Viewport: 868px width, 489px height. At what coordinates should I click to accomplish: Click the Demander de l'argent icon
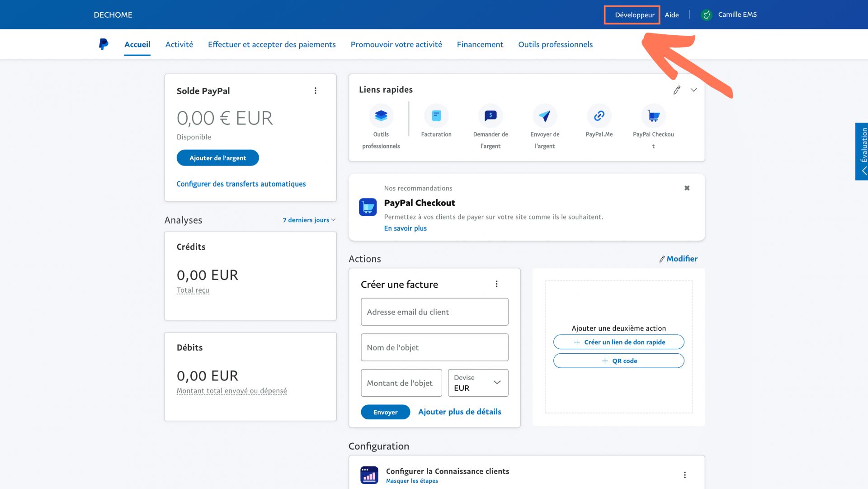pos(491,116)
